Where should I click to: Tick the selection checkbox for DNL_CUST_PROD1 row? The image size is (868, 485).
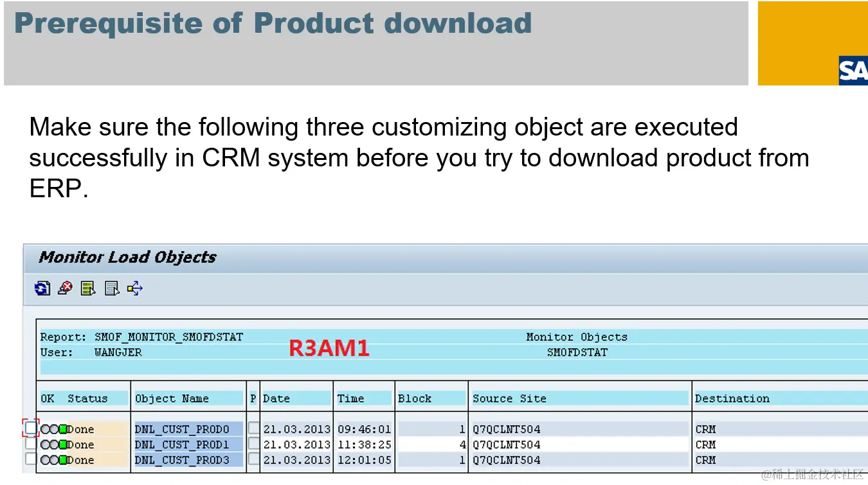(x=31, y=444)
